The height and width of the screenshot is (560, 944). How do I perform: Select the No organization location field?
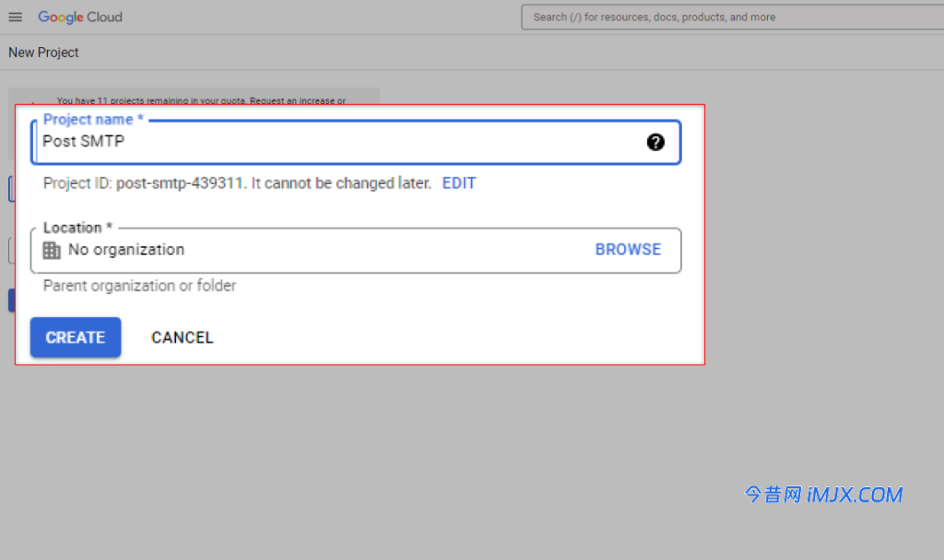click(x=356, y=251)
